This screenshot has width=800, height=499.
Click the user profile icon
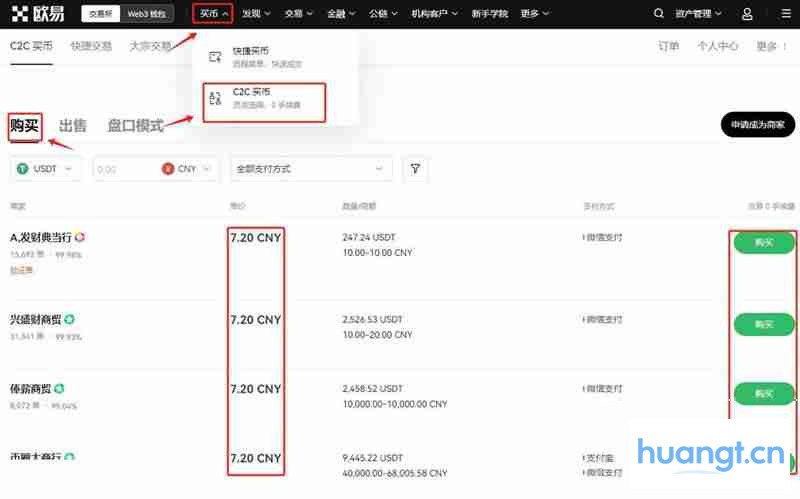(x=747, y=14)
